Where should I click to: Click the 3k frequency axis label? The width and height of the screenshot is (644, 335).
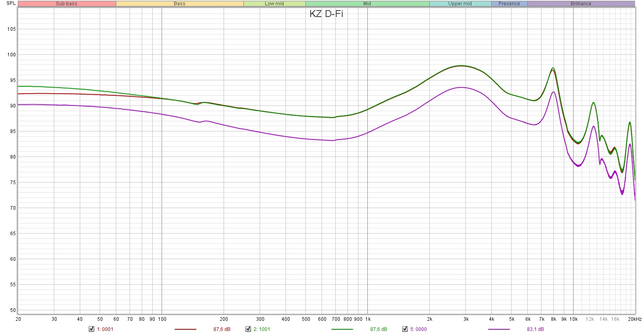466,319
